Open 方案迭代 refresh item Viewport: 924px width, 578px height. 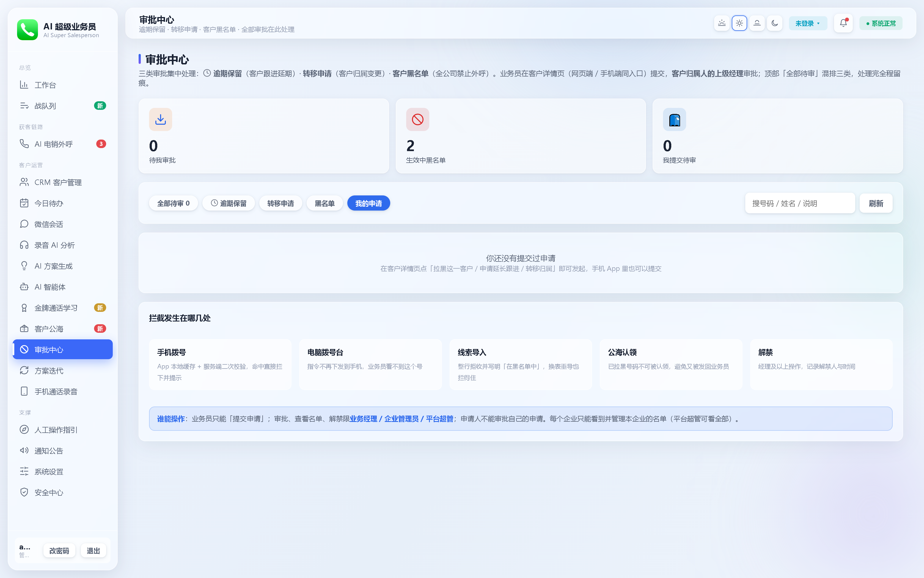(x=63, y=370)
